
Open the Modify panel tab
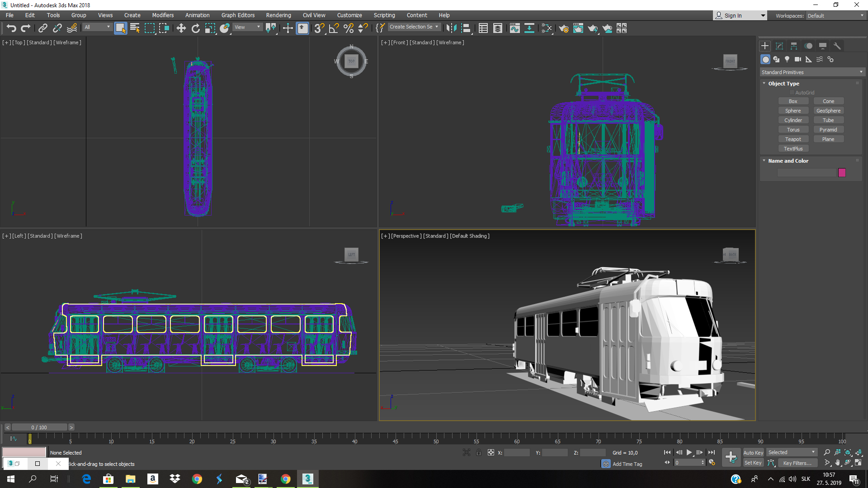(x=779, y=46)
